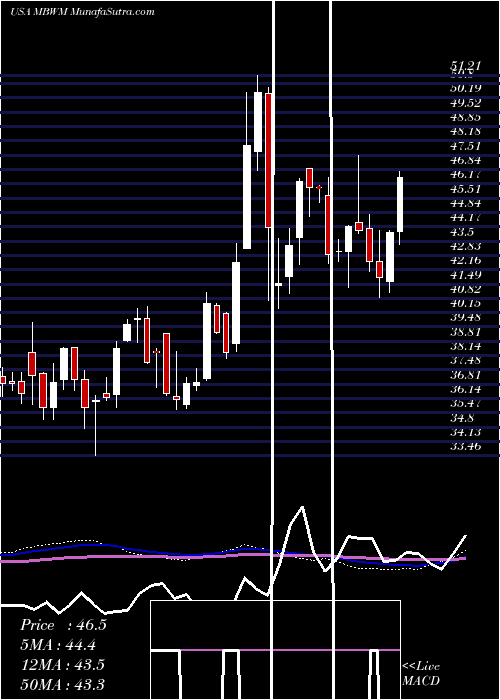
Task: Click the 46.17 price axis label
Action: tap(465, 174)
